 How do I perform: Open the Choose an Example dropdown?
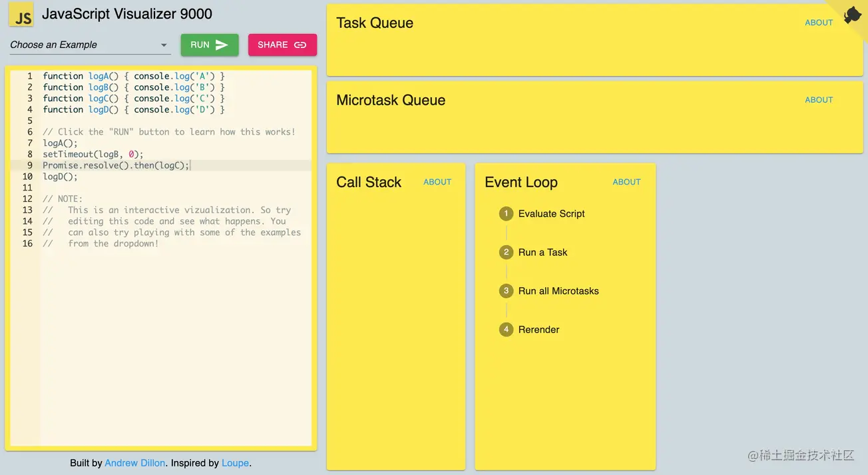point(90,45)
